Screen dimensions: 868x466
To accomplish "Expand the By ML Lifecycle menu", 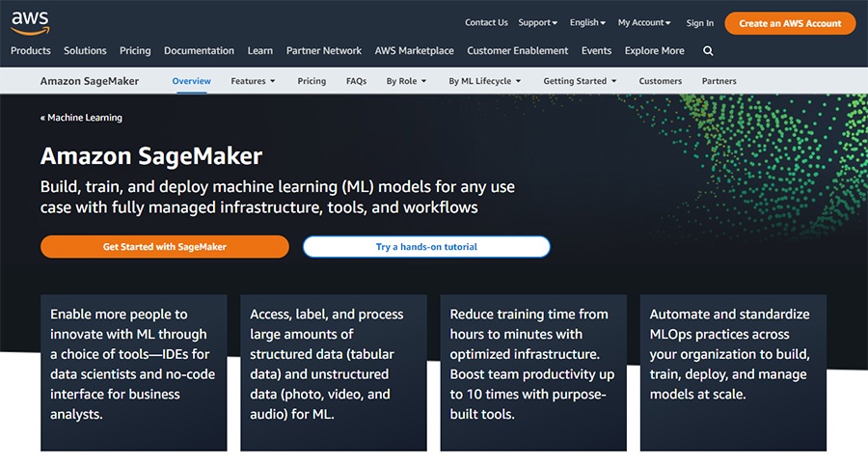I will tap(484, 81).
